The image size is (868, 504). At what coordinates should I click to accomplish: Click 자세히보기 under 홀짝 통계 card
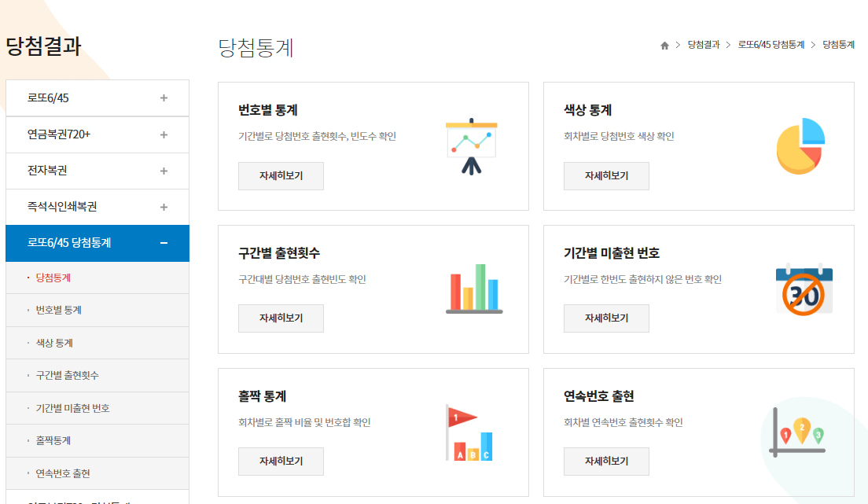(x=281, y=462)
